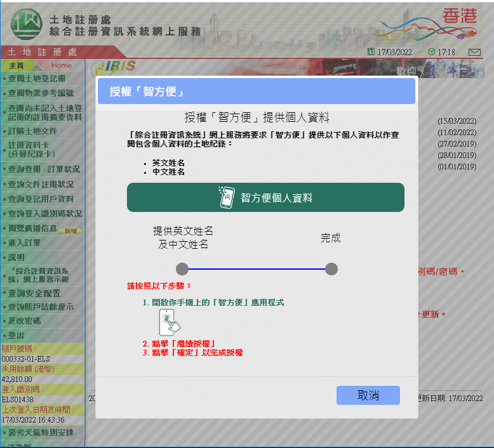Click the clock icon beside 17:18

coord(431,51)
